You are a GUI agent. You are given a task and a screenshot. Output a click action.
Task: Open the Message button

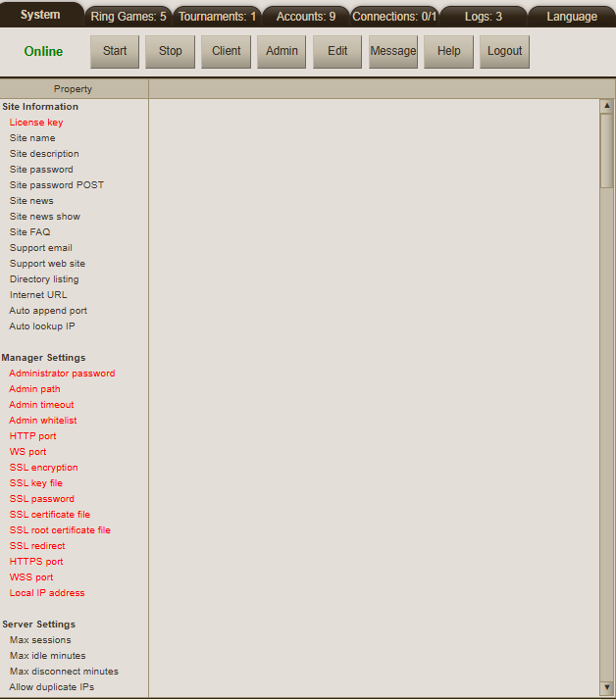click(393, 52)
